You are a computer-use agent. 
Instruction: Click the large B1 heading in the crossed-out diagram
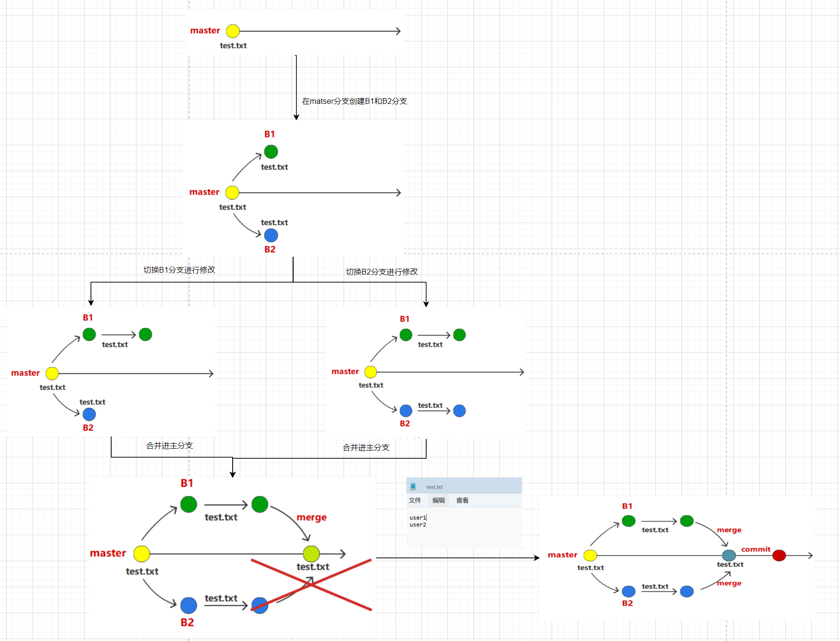pyautogui.click(x=187, y=483)
